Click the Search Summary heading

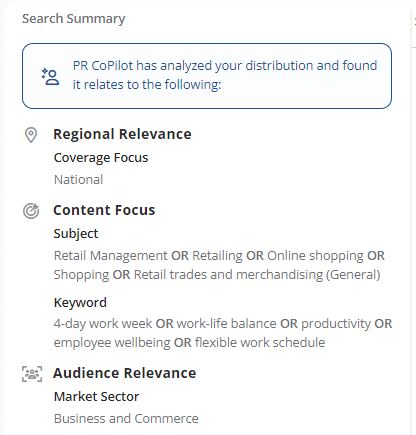[x=74, y=19]
